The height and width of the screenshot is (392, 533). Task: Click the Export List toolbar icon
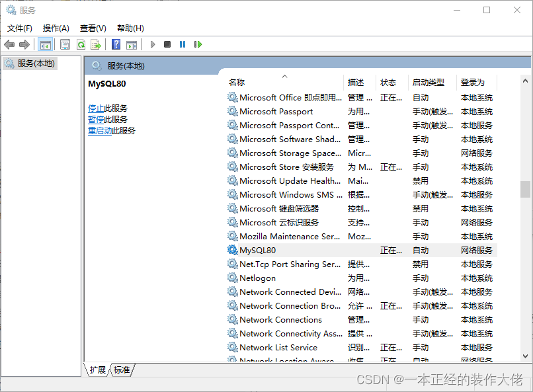96,44
